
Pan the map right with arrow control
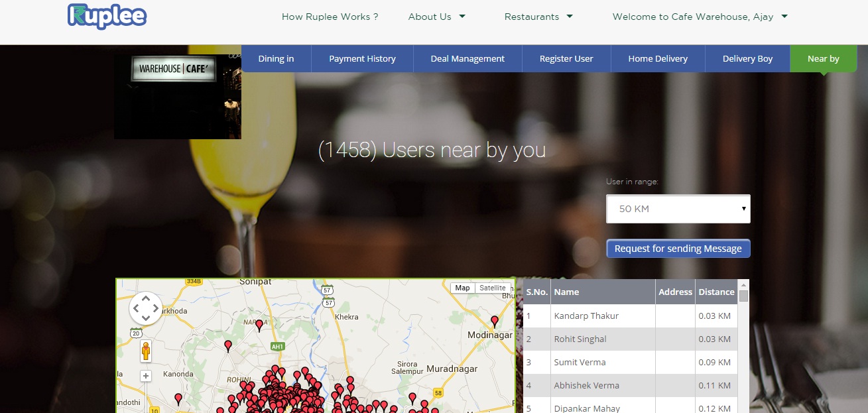tap(156, 308)
